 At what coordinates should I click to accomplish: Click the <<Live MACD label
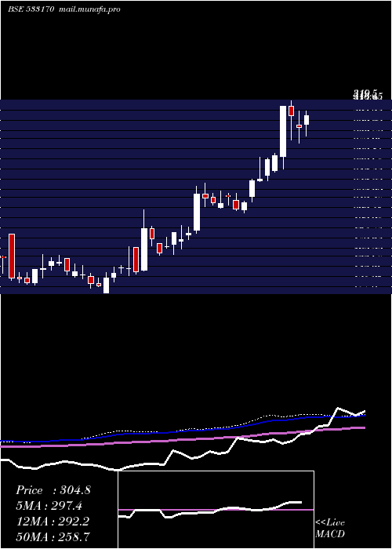330,528
